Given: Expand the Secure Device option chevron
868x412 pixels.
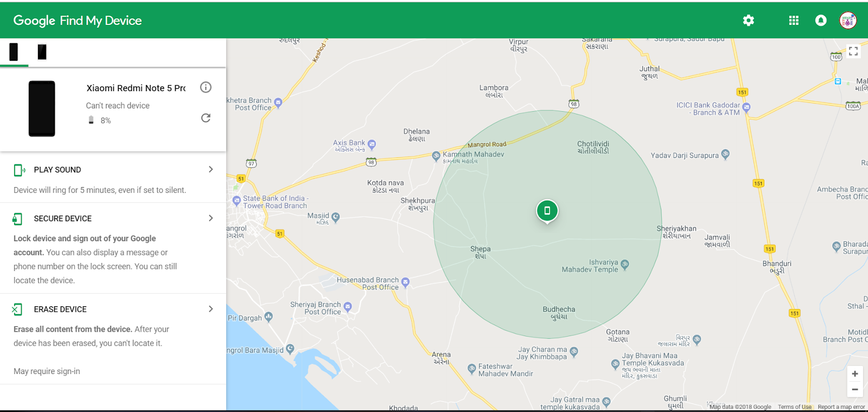Looking at the screenshot, I should tap(211, 218).
